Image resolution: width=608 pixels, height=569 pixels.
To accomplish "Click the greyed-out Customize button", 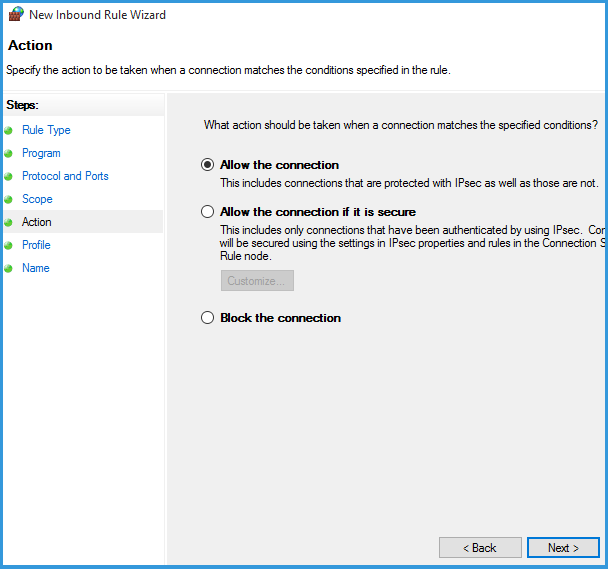I will (257, 281).
